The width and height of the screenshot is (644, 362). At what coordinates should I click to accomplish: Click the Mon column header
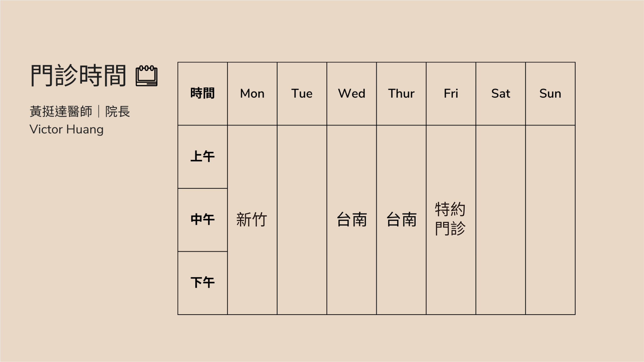pyautogui.click(x=252, y=93)
